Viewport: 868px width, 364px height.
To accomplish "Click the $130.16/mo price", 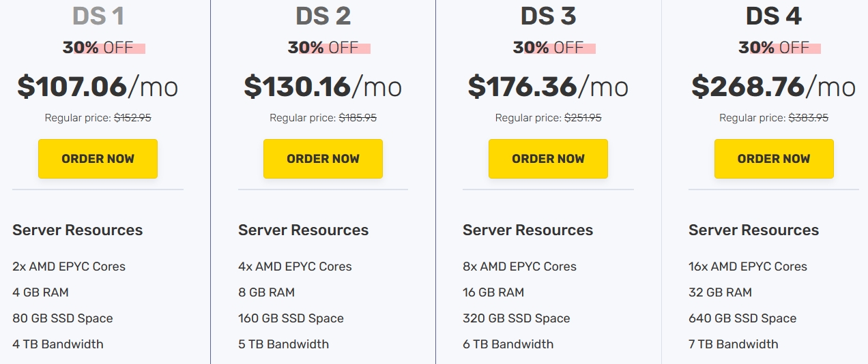I will tap(323, 87).
